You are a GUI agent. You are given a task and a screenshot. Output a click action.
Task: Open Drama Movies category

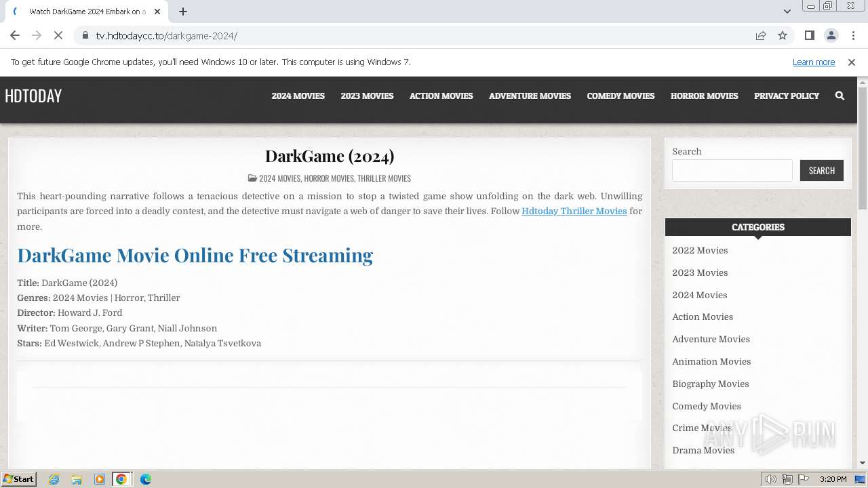(703, 450)
